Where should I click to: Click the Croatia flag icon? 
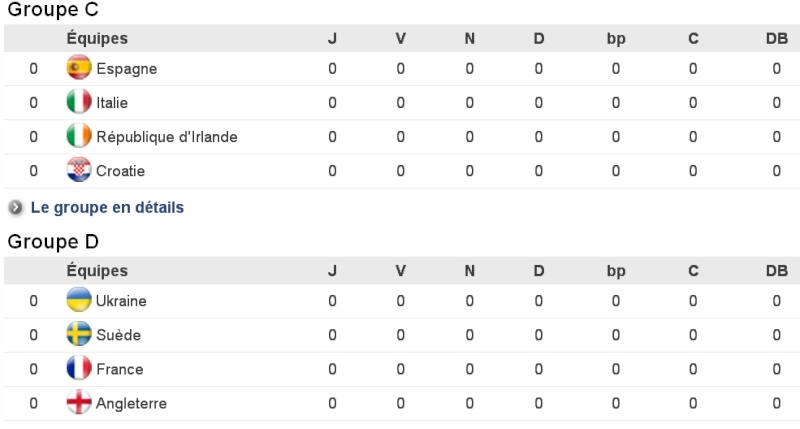click(x=79, y=170)
